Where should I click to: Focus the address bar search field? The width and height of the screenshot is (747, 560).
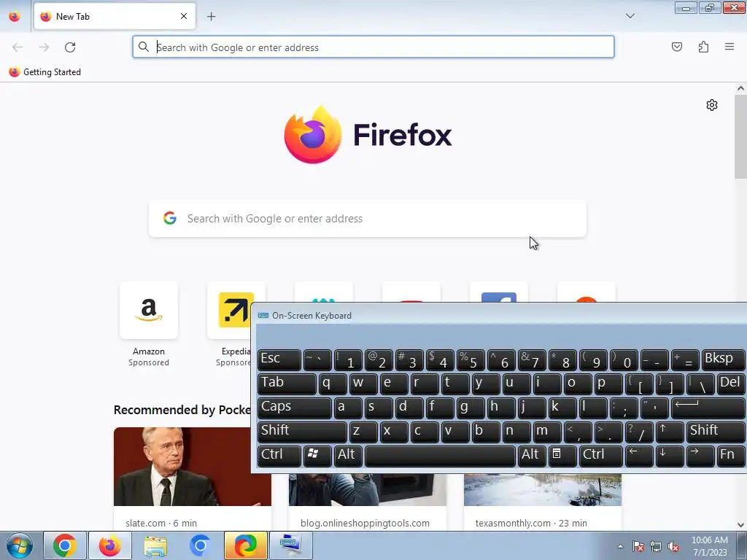(373, 47)
